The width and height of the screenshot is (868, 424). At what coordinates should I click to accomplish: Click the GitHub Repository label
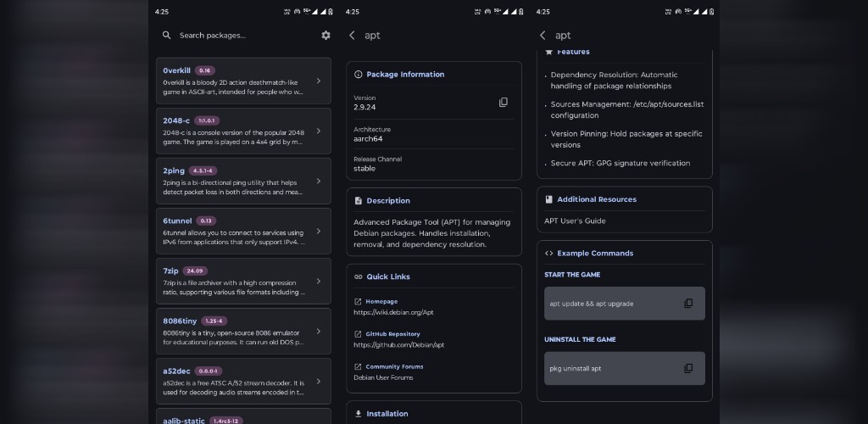pyautogui.click(x=392, y=334)
